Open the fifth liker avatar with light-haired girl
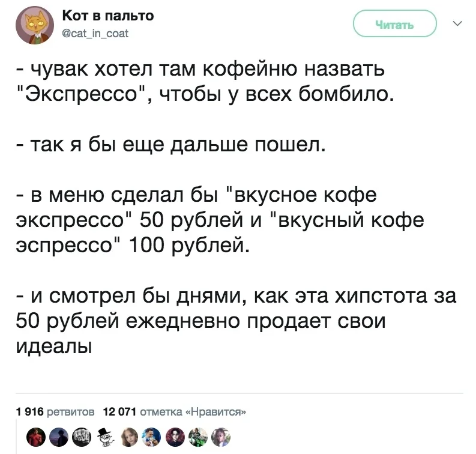Image resolution: width=476 pixels, height=454 pixels. click(x=130, y=437)
